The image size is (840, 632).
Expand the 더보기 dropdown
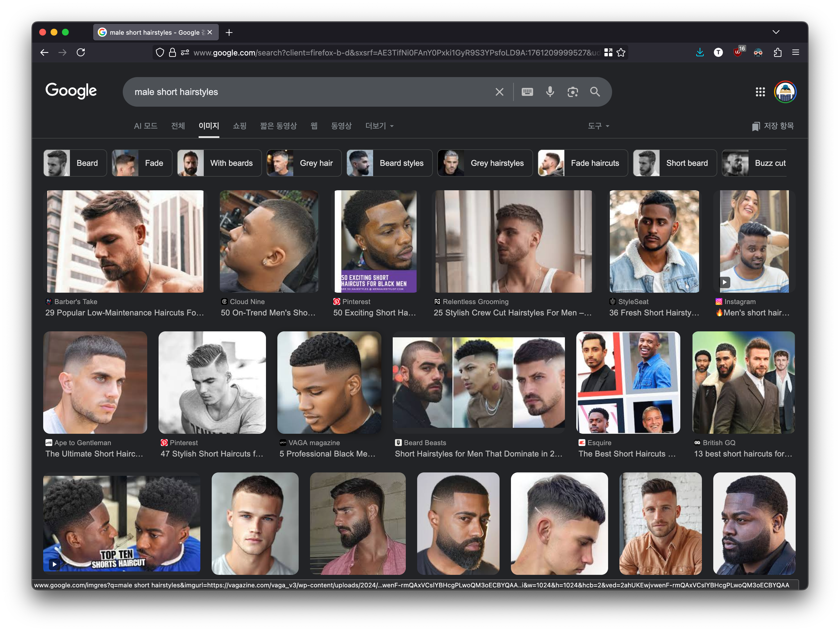(x=379, y=126)
